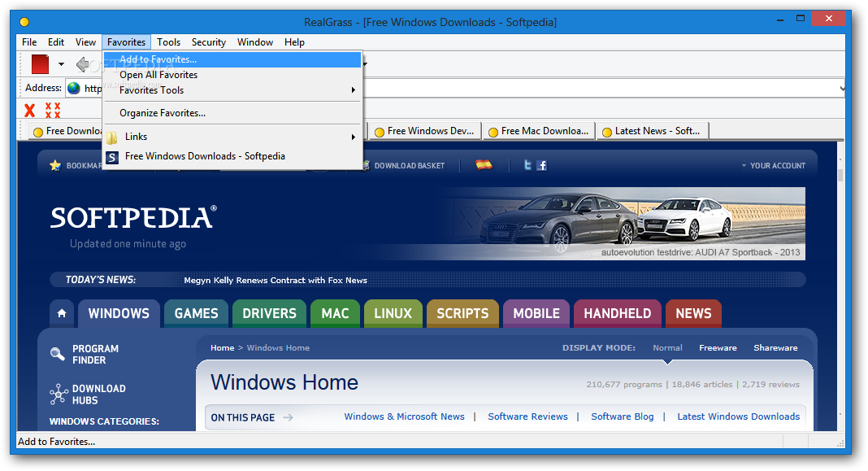
Task: Select the LINUX navigation tab
Action: (x=393, y=314)
